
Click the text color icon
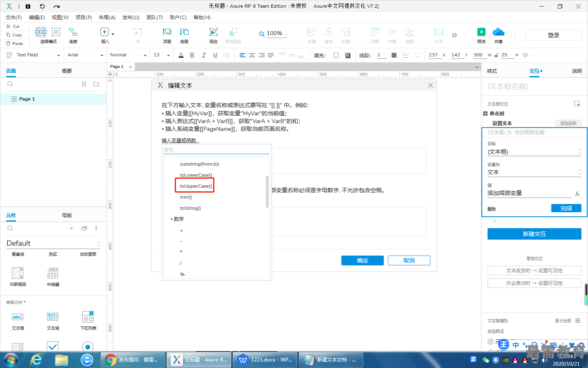click(x=181, y=55)
